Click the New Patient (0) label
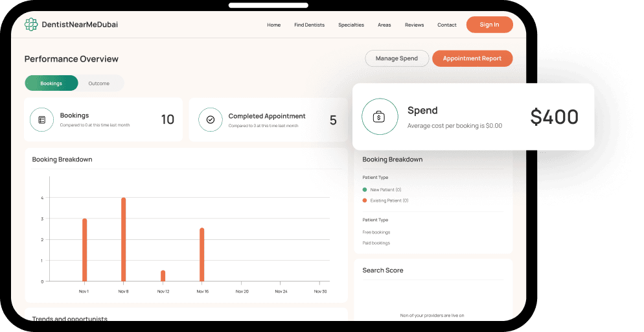Viewport: 644px width, 332px height. tap(385, 190)
